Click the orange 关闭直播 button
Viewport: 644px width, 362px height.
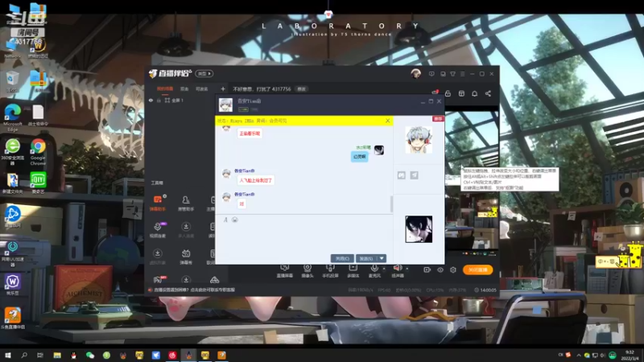(x=477, y=269)
